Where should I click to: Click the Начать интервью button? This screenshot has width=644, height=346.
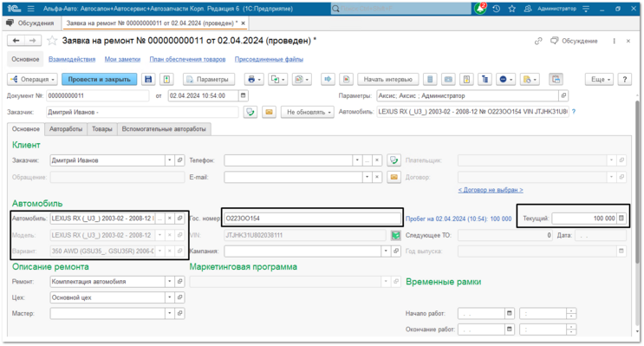point(387,79)
